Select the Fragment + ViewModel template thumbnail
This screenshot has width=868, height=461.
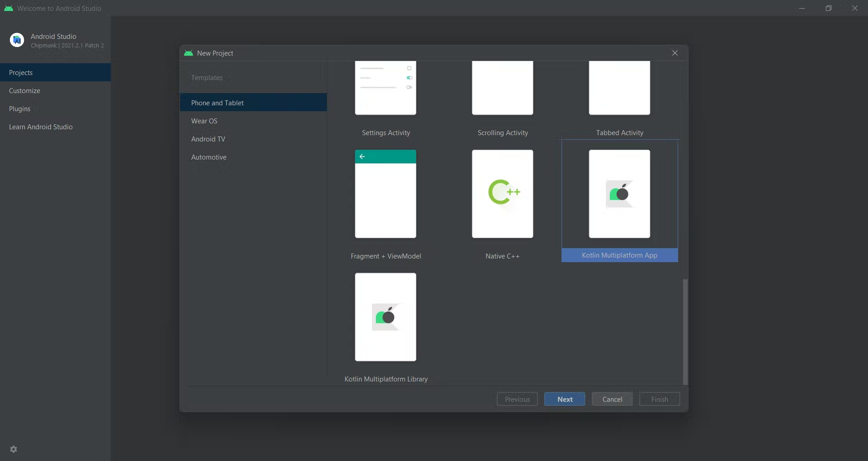click(x=386, y=194)
